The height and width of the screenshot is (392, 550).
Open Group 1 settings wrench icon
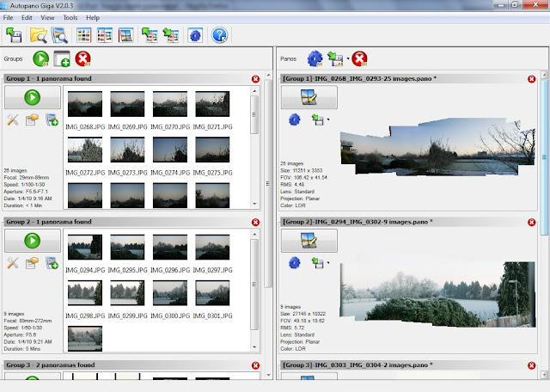point(13,119)
